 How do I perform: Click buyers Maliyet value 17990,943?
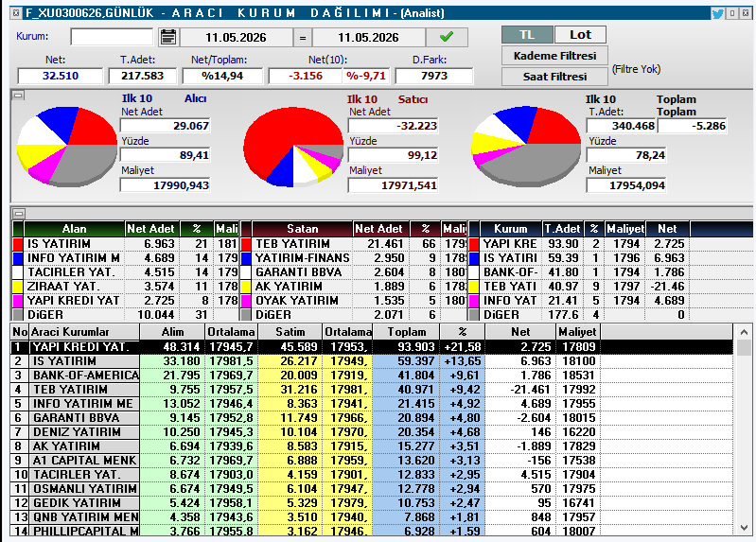165,185
